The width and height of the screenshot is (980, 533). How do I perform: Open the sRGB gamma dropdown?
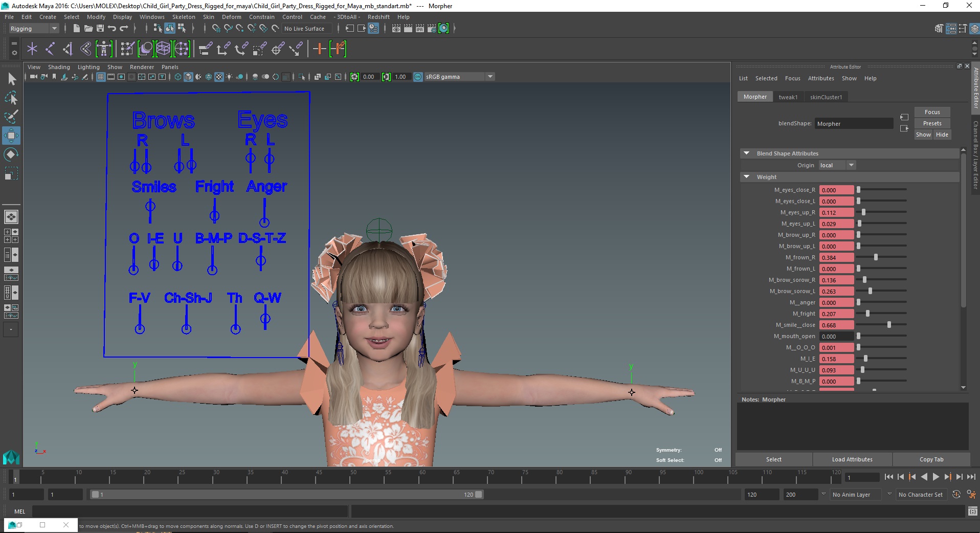(459, 77)
